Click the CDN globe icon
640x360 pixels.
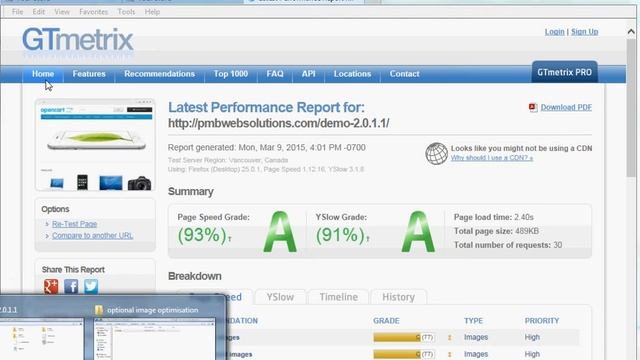click(x=436, y=153)
